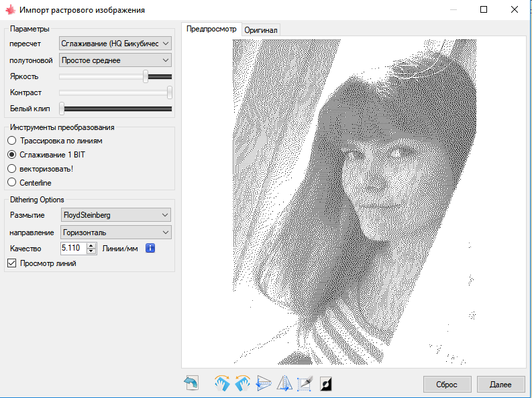532x398 pixels.
Task: Invert image colors with black-white icon
Action: 326,384
